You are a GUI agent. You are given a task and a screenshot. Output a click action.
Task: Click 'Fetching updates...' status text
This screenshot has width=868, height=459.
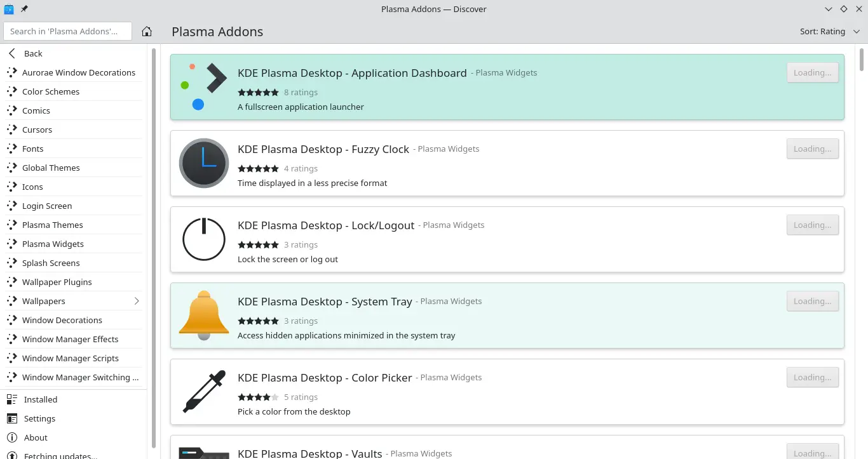(60, 455)
